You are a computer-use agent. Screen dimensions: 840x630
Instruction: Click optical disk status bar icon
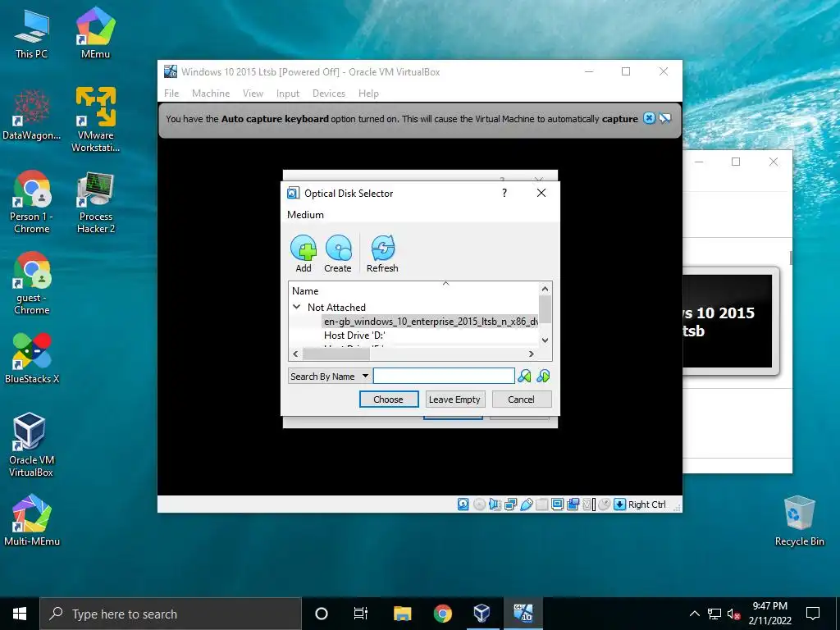(x=479, y=504)
